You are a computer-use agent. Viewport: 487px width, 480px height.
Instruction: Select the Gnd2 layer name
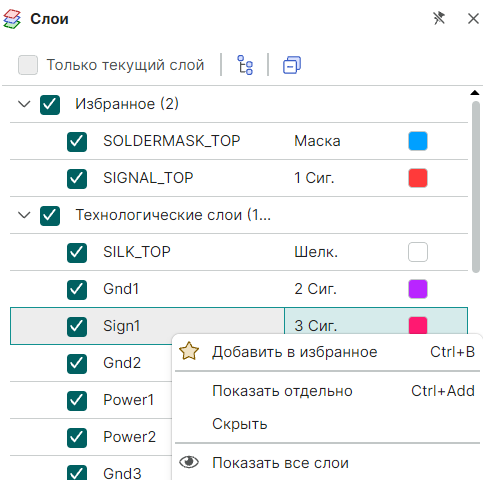click(122, 363)
